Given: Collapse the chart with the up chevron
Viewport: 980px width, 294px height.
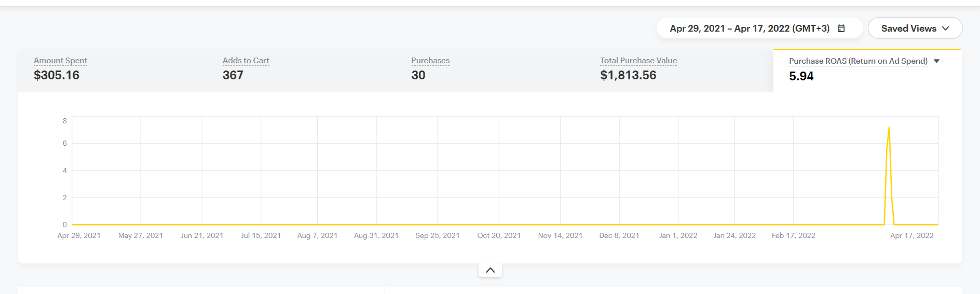Looking at the screenshot, I should tap(490, 270).
